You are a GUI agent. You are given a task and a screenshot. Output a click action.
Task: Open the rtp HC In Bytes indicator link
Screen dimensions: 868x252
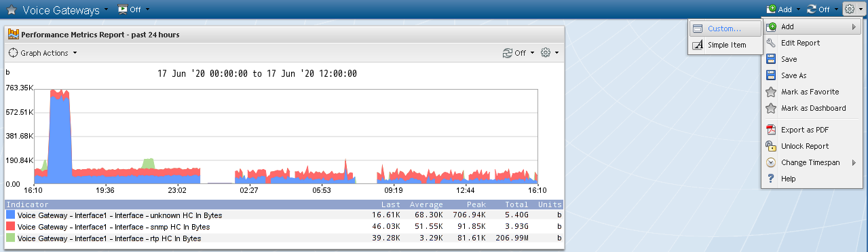point(109,238)
